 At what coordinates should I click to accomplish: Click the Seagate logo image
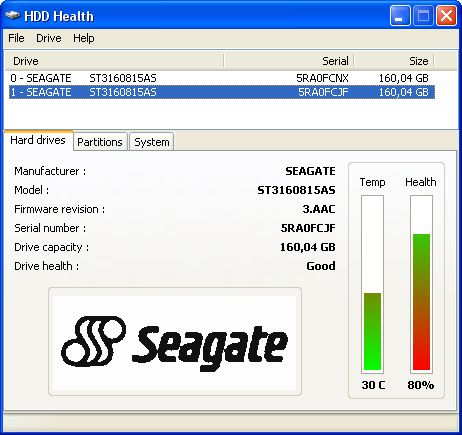coord(175,342)
